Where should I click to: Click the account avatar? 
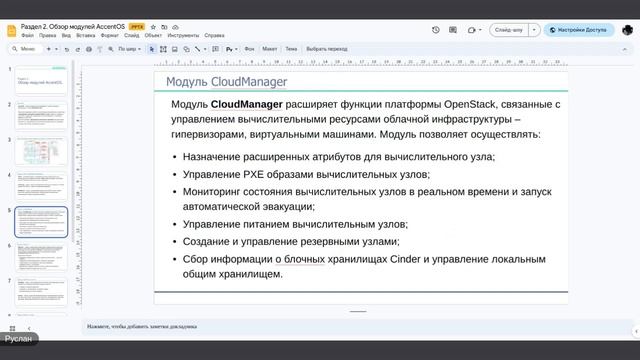(627, 30)
